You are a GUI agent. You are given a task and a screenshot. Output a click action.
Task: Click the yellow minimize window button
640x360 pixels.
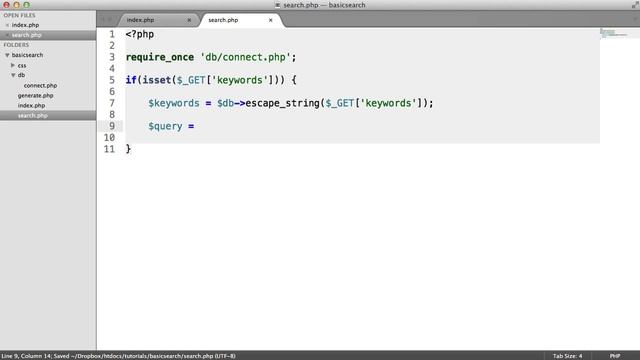pyautogui.click(x=16, y=5)
